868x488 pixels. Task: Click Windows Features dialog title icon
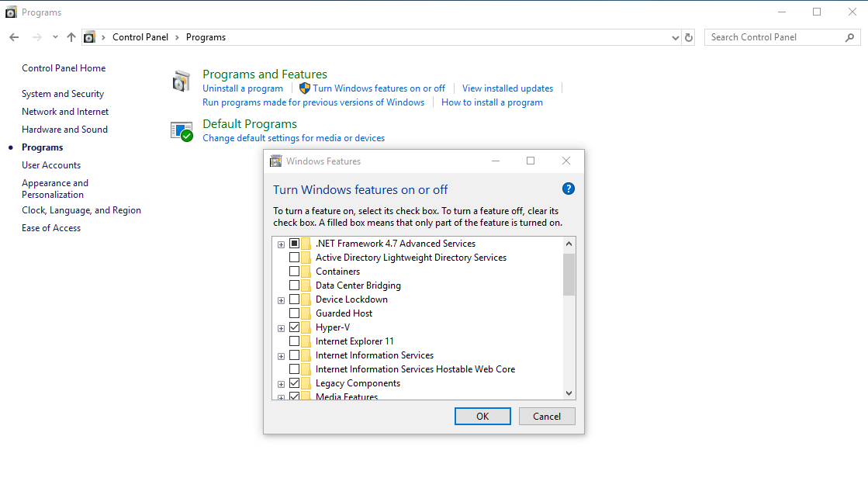point(275,161)
